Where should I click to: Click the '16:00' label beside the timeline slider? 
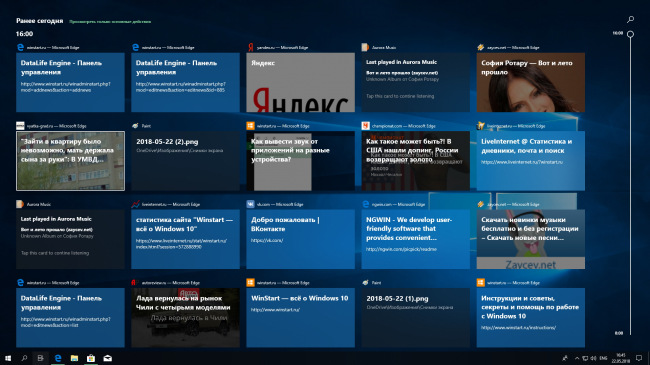point(618,33)
